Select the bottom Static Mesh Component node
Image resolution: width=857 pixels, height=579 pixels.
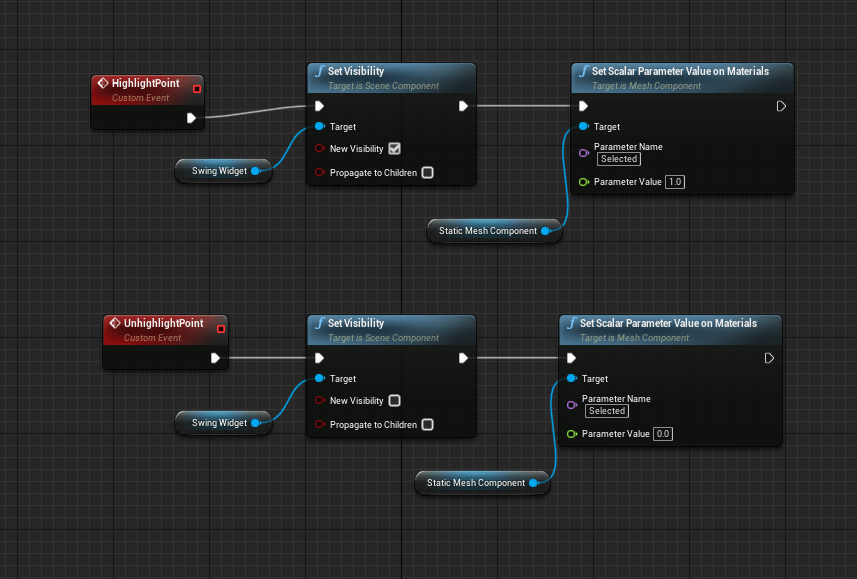tap(476, 483)
